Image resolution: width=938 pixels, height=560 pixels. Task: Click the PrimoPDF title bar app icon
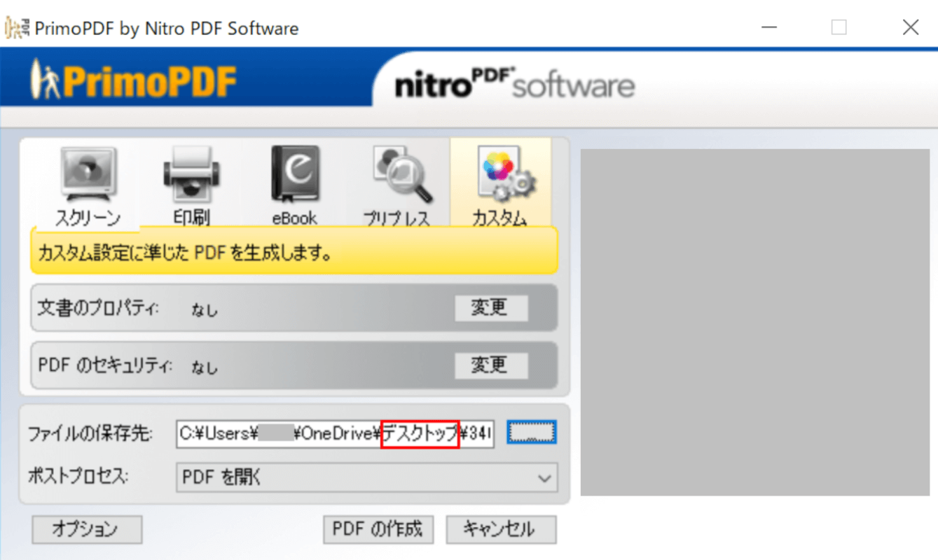18,28
